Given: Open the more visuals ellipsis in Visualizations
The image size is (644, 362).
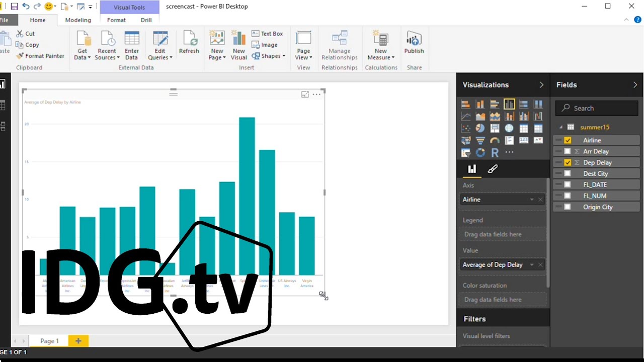Looking at the screenshot, I should click(x=509, y=152).
